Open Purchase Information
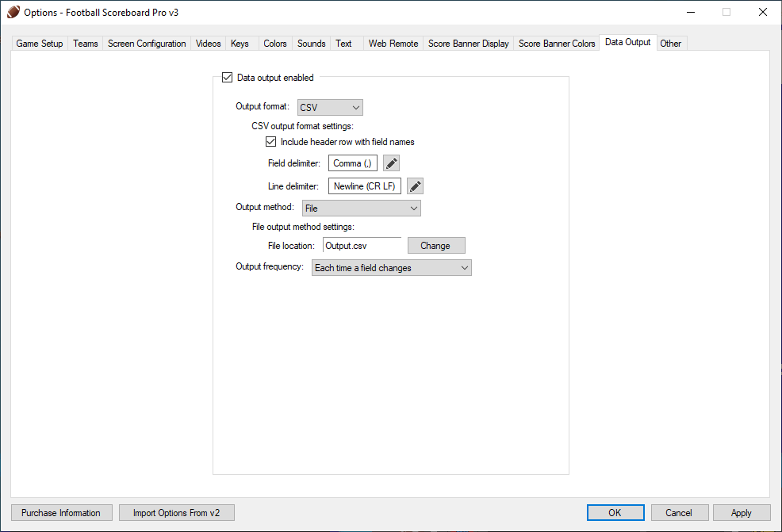 point(61,513)
